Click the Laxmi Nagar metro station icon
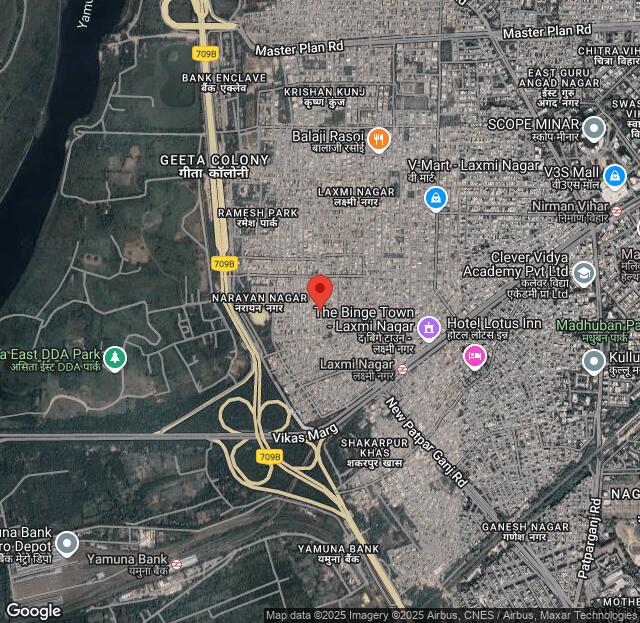The width and height of the screenshot is (640, 623). pyautogui.click(x=402, y=369)
